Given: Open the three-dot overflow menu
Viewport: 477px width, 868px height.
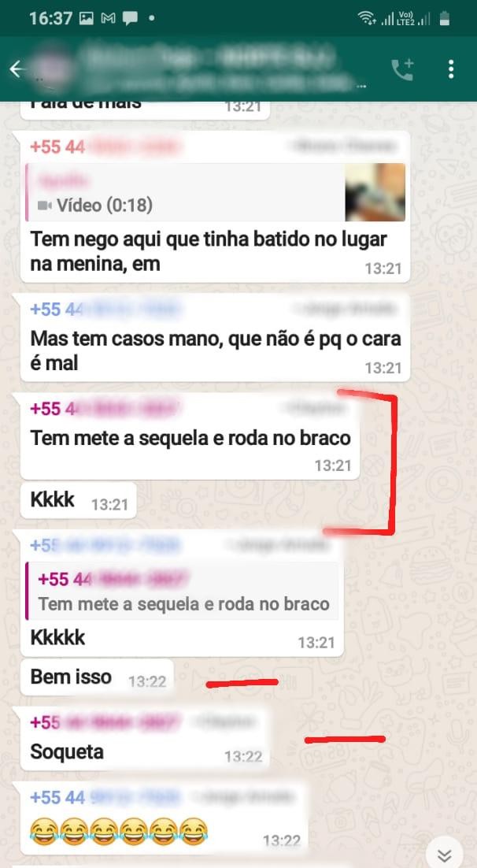Looking at the screenshot, I should pyautogui.click(x=451, y=69).
